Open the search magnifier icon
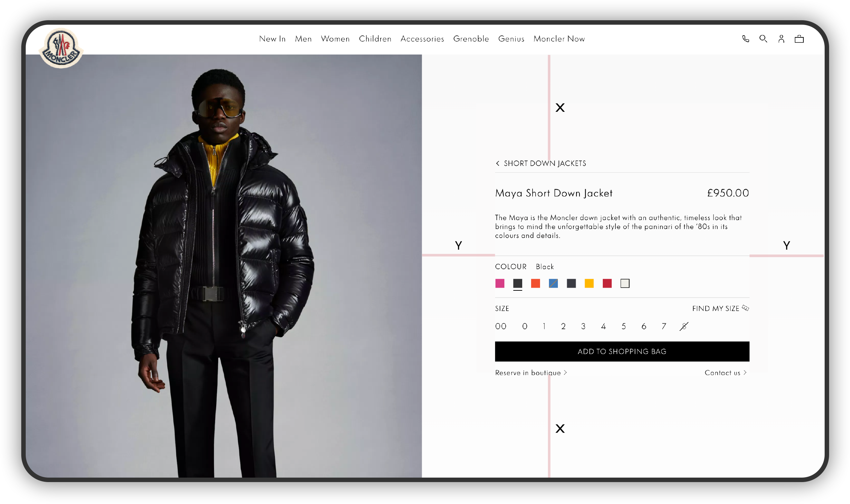 [763, 39]
